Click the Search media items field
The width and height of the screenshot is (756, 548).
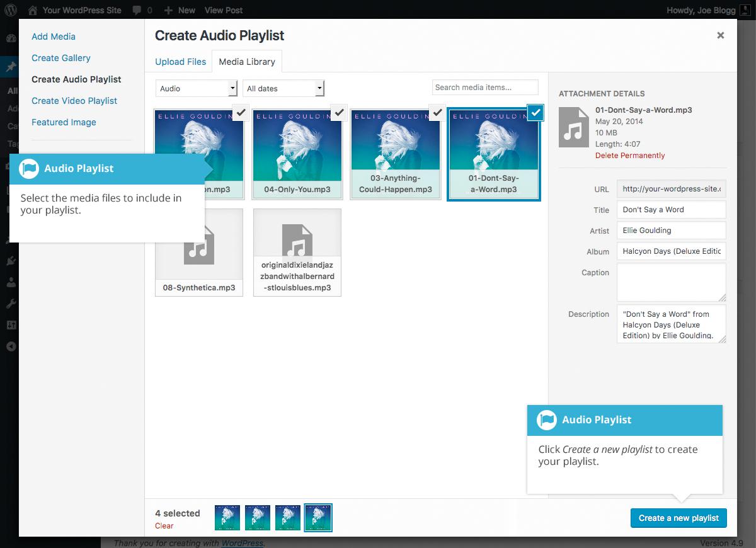(x=485, y=88)
